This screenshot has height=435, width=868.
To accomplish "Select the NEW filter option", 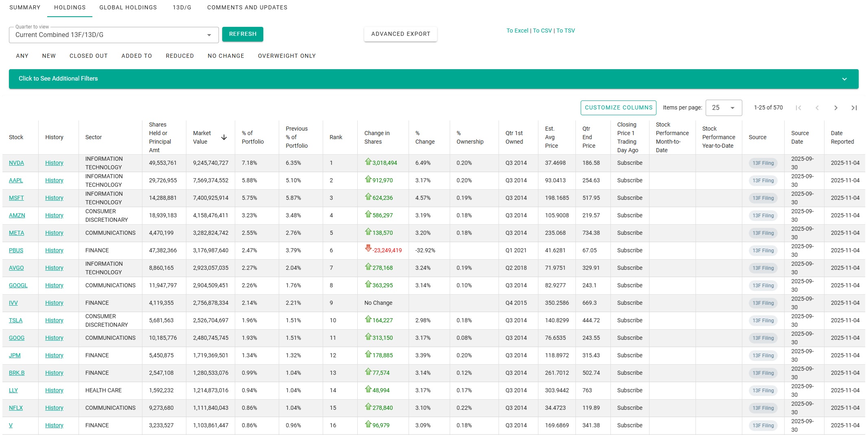I will click(x=49, y=56).
